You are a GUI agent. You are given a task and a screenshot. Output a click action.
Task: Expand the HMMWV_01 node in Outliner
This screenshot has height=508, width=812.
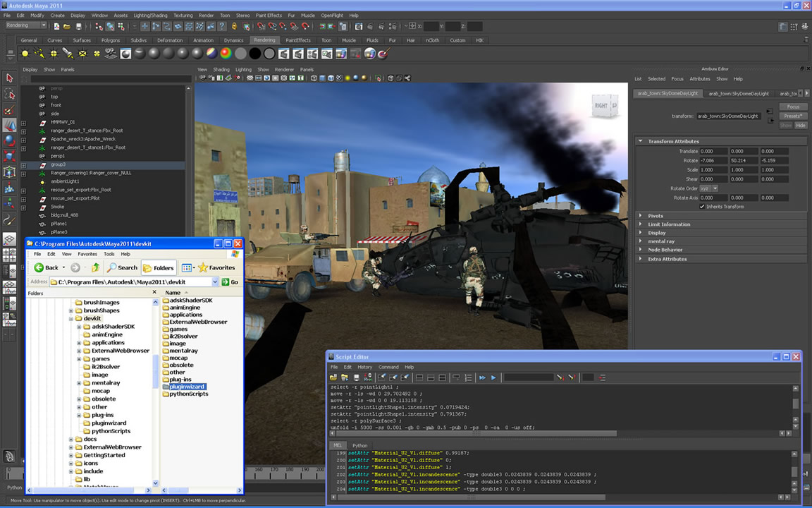coord(23,123)
